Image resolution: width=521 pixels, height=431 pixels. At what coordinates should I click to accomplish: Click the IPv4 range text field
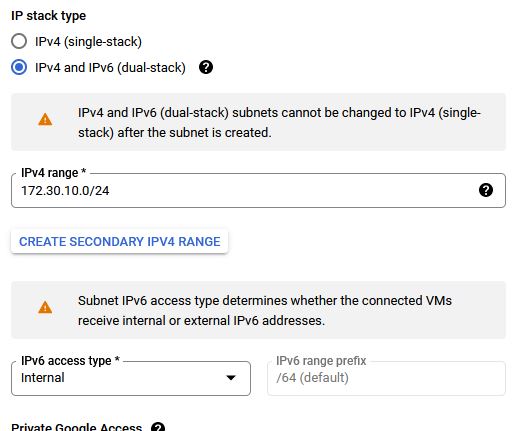coord(258,190)
